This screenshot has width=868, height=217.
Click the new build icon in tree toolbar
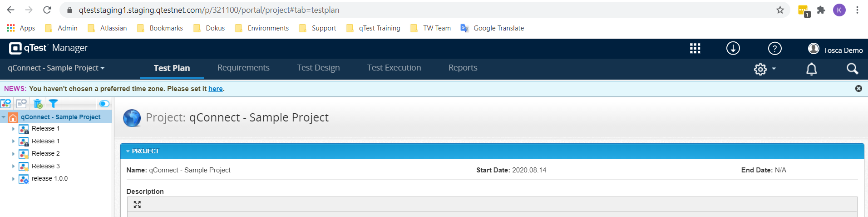coord(21,104)
